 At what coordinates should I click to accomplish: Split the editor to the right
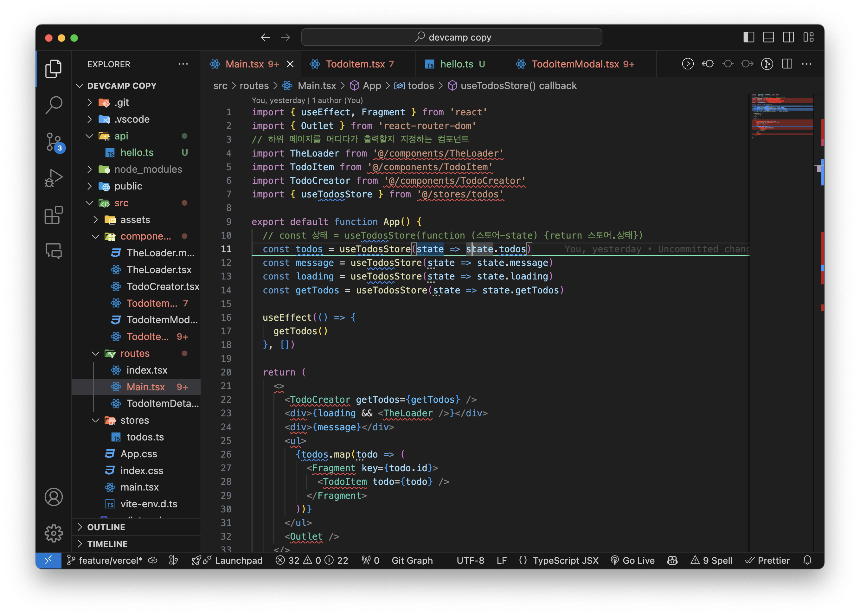787,64
